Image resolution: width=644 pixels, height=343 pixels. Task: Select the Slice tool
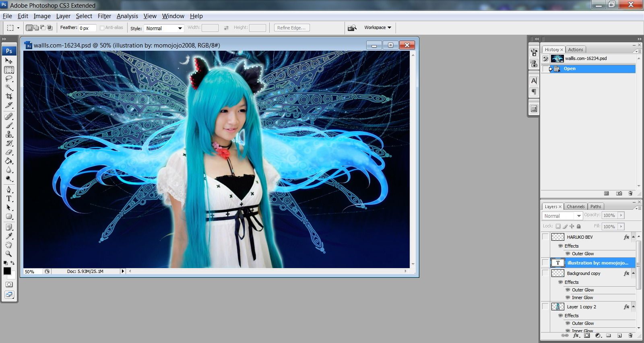click(9, 105)
